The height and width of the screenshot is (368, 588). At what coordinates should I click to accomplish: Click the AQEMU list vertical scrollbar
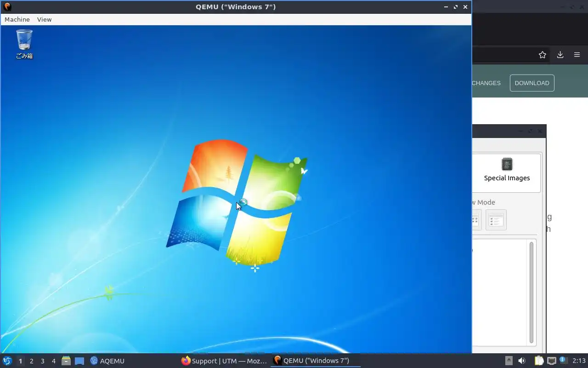(x=531, y=292)
